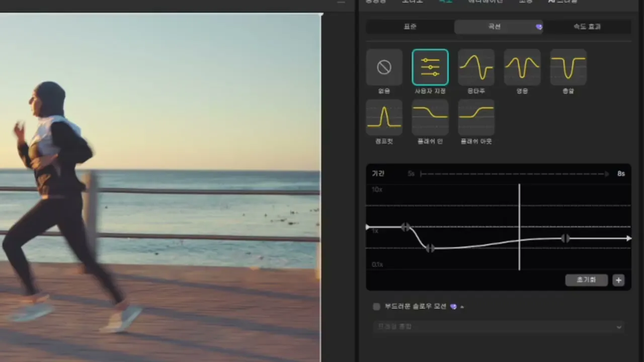
Task: Select the rightmost speed keyframe on the curve
Action: [x=566, y=238]
